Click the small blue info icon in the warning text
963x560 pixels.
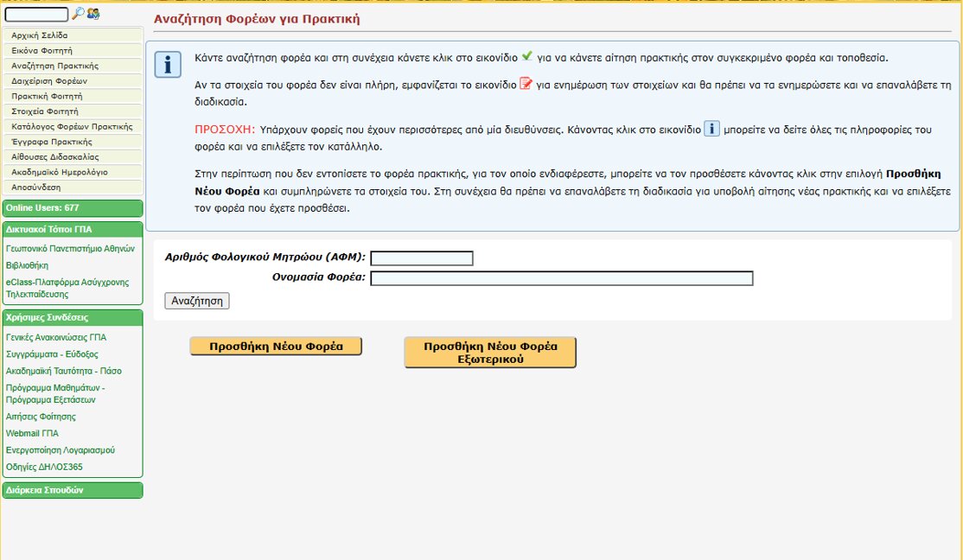click(x=711, y=129)
